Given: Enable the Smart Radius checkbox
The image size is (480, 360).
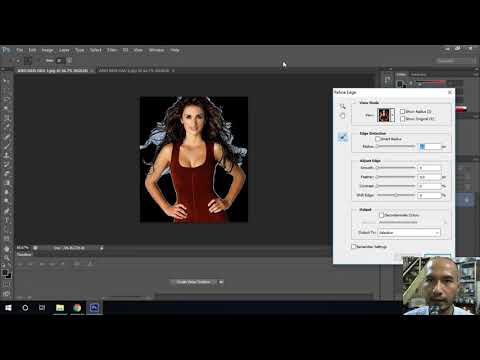Looking at the screenshot, I should pos(378,139).
